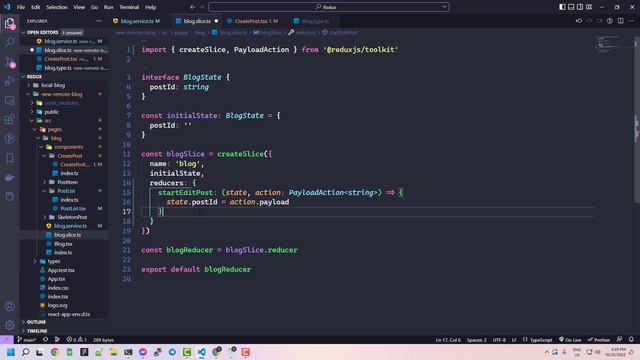
Task: Open the Help menu
Action: click(151, 7)
